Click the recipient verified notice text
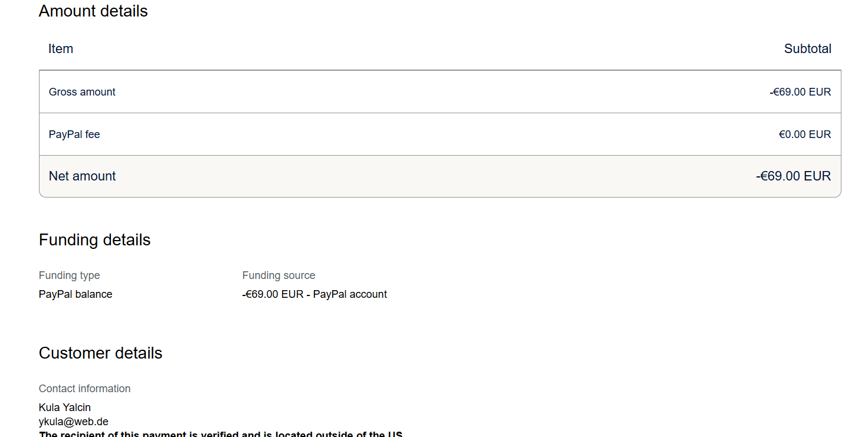Screen dimensions: 868x437 tap(221, 434)
